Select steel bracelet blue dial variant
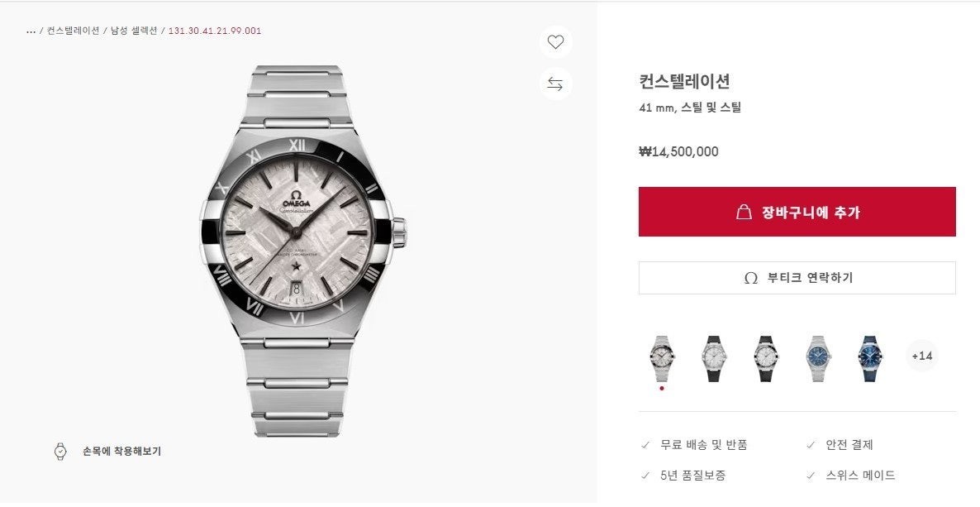 tap(817, 357)
